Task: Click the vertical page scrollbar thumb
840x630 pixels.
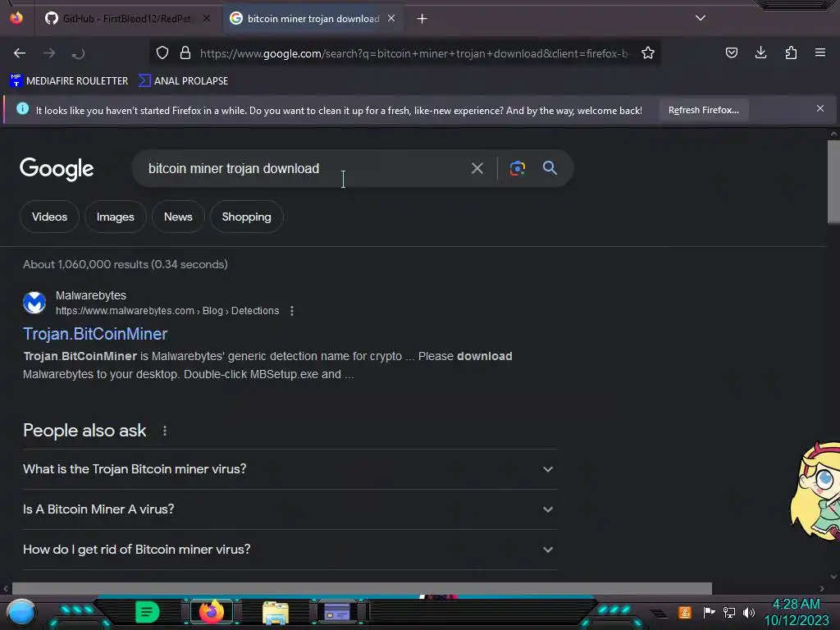Action: point(833,182)
